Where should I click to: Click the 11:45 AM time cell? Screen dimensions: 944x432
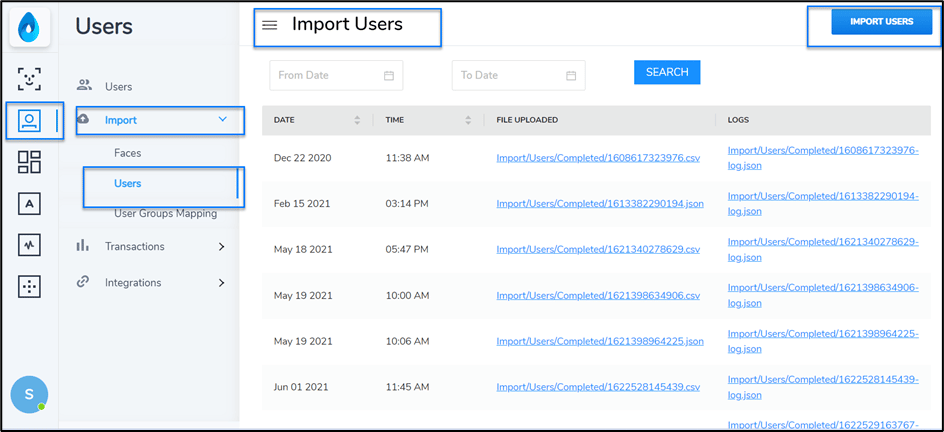(407, 387)
